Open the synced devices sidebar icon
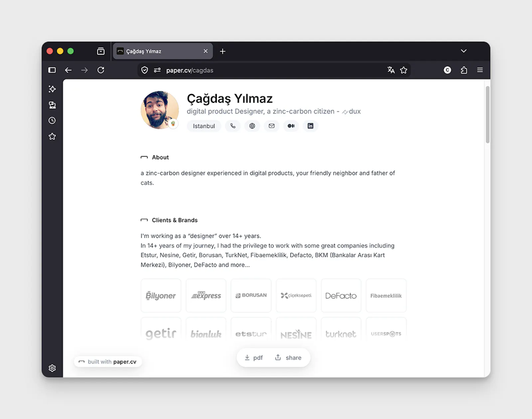The width and height of the screenshot is (532, 419). 52,105
